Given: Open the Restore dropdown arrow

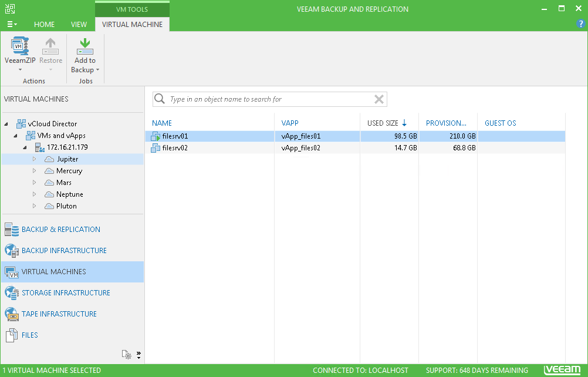Looking at the screenshot, I should click(x=50, y=70).
